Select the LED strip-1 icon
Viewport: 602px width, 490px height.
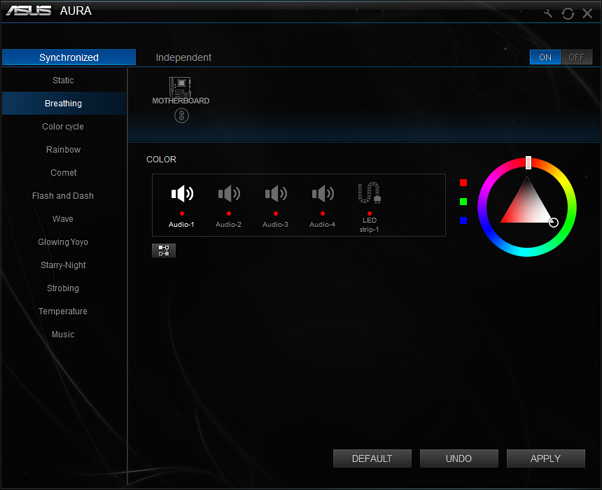tap(369, 194)
